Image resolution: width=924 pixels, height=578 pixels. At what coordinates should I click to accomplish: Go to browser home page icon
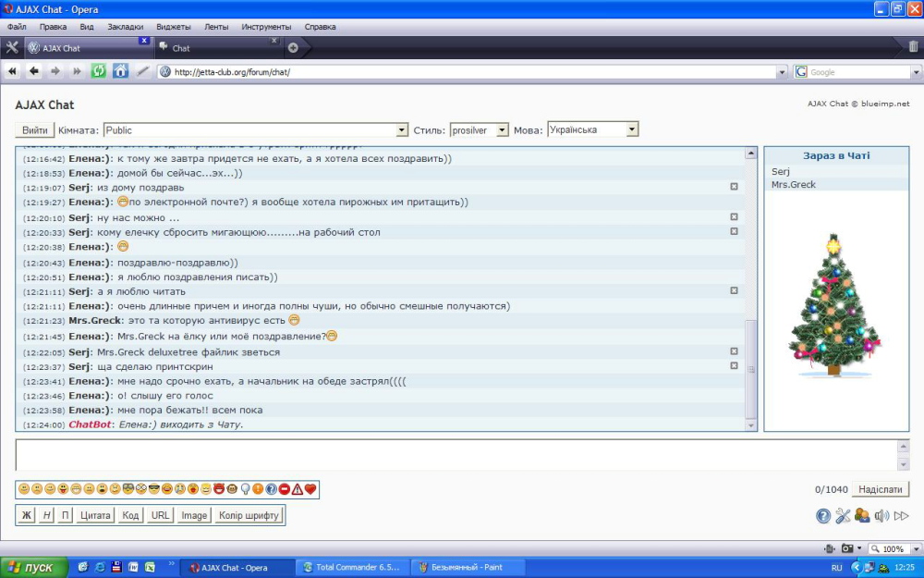point(120,71)
